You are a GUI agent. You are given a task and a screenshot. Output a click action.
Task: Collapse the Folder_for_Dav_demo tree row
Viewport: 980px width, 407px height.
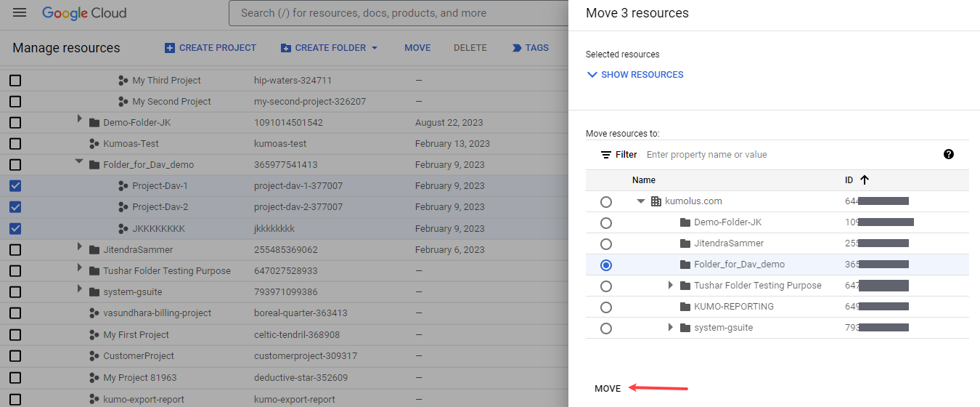pyautogui.click(x=79, y=164)
